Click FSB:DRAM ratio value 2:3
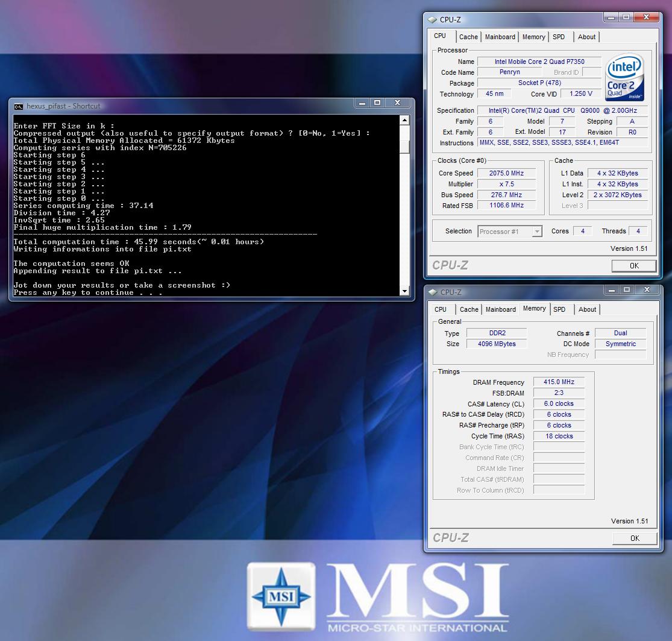 pyautogui.click(x=559, y=393)
